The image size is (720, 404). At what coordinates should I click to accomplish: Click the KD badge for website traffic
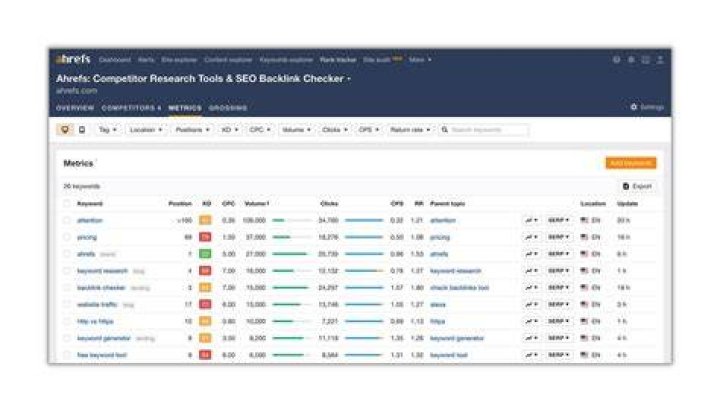coord(205,304)
